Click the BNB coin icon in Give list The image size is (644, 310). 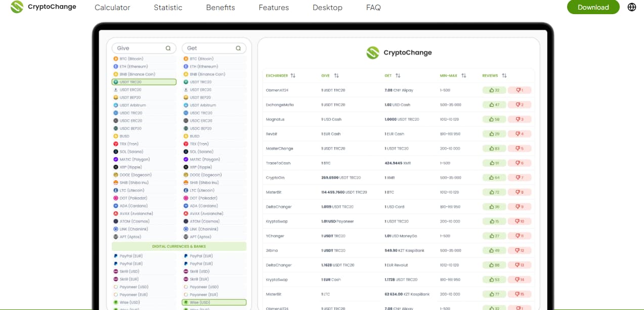point(116,74)
